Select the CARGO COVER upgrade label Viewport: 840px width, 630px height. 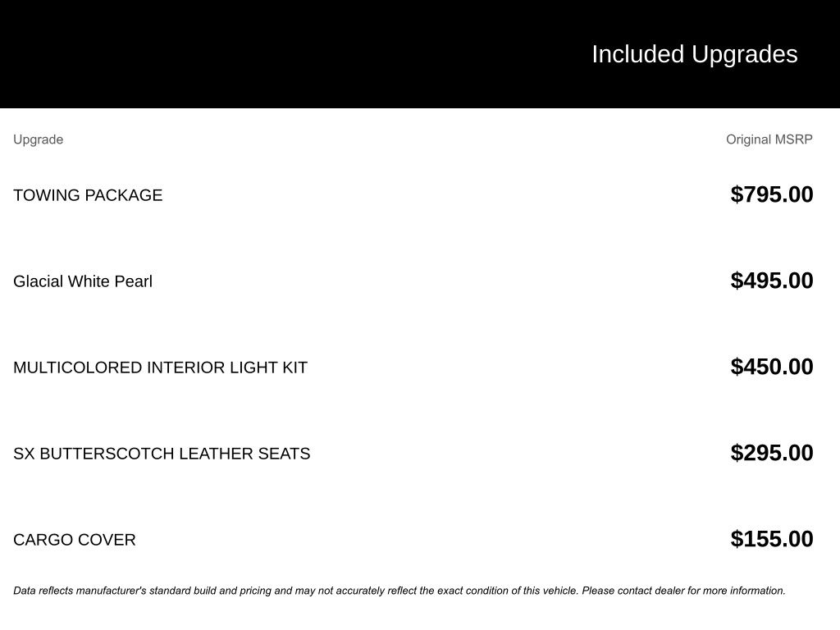coord(75,540)
